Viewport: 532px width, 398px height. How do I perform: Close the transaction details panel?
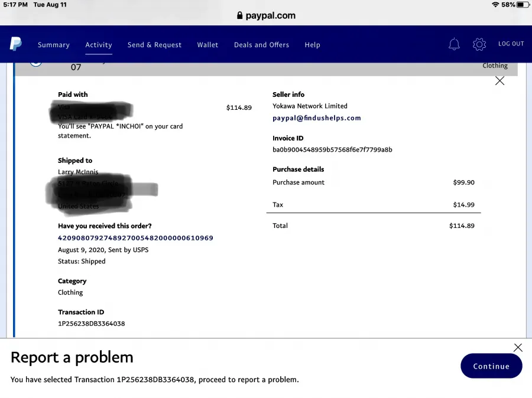(499, 81)
